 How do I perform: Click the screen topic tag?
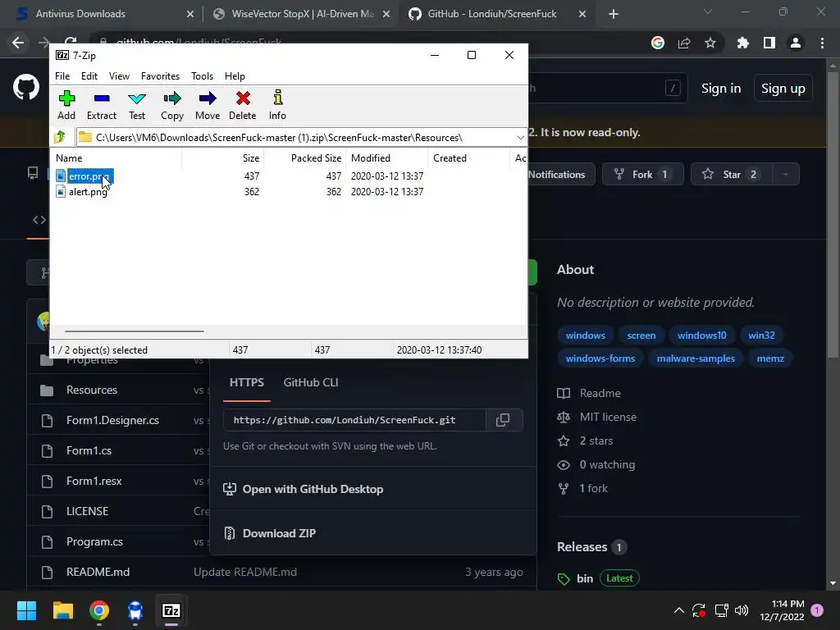point(641,336)
